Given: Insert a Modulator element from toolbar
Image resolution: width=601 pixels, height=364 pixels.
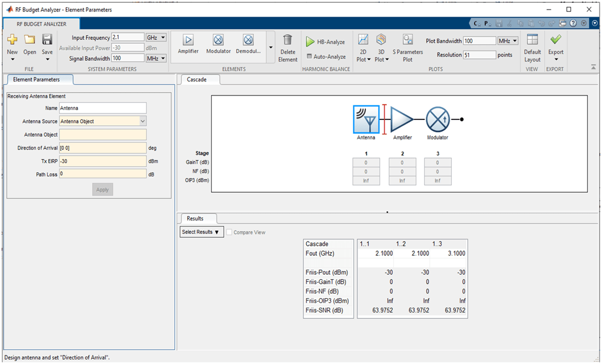Looking at the screenshot, I should pos(219,40).
